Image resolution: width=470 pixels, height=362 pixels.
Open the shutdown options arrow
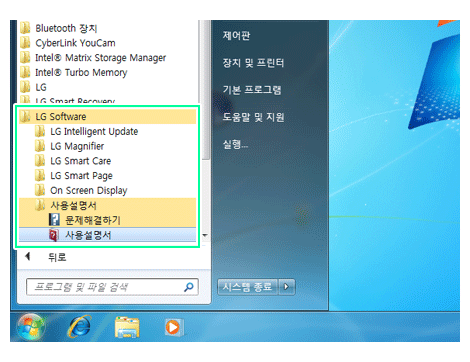tap(286, 287)
